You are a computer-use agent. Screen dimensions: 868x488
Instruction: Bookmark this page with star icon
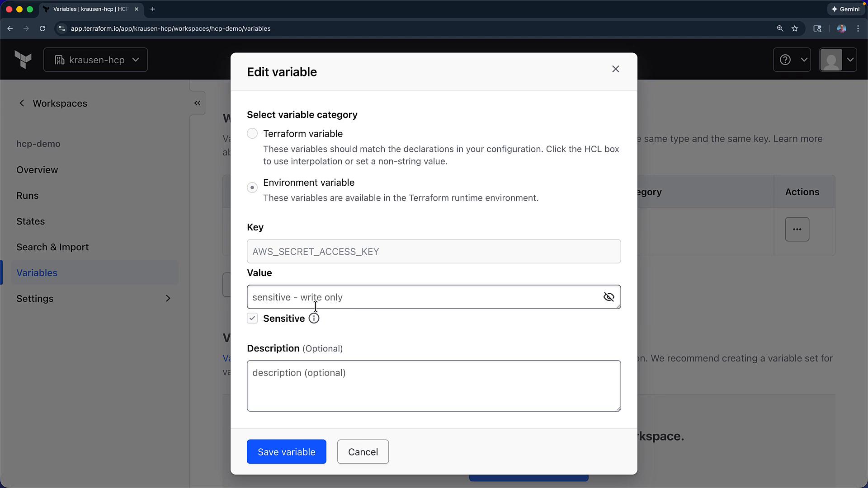tap(795, 28)
